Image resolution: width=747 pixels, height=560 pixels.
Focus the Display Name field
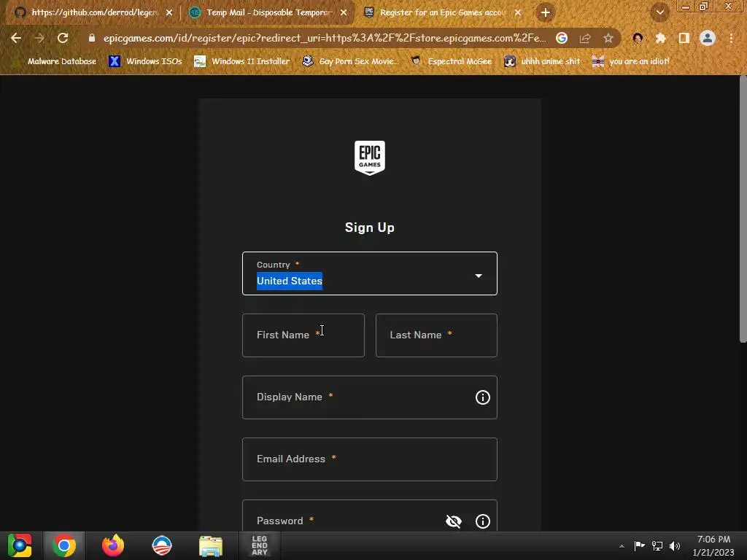pyautogui.click(x=370, y=397)
